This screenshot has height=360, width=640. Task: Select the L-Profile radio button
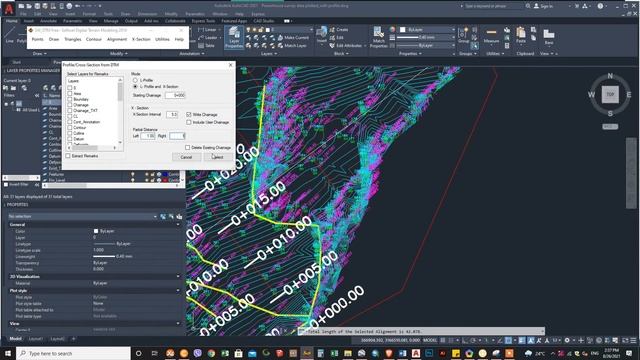point(135,80)
